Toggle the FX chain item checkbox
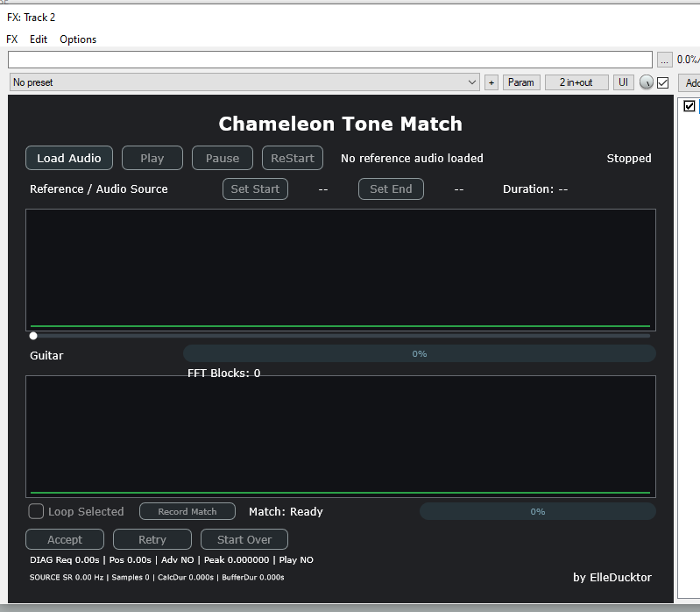This screenshot has width=700, height=612. click(689, 106)
